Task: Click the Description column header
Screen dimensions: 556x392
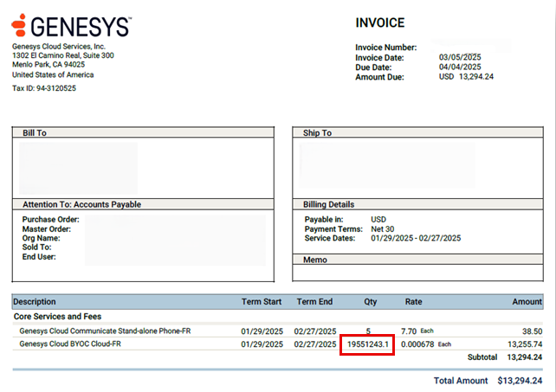Action: [x=35, y=302]
